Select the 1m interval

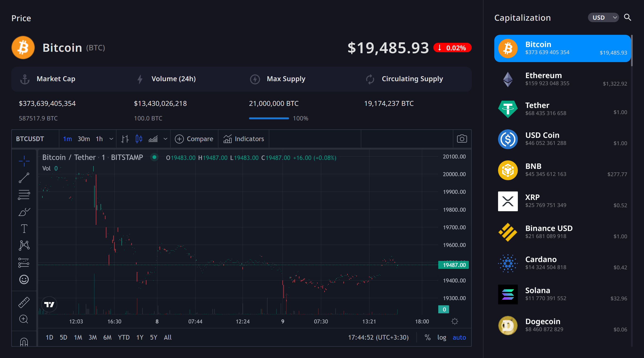coord(67,139)
